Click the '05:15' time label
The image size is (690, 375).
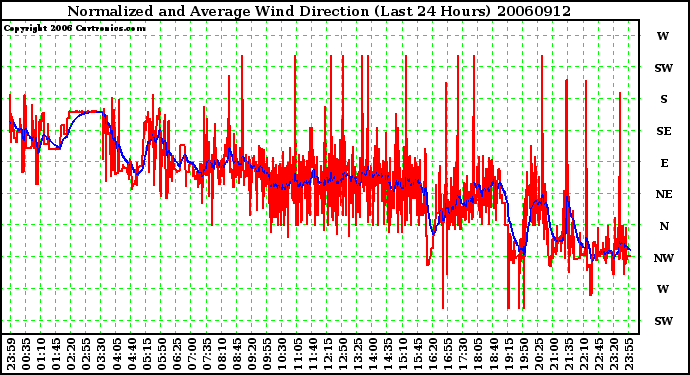147,354
